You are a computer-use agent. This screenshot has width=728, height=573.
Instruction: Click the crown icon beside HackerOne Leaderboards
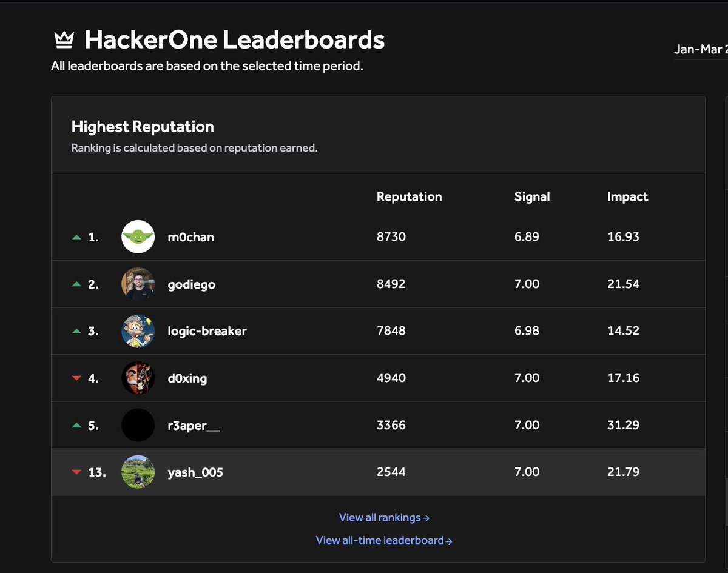64,40
